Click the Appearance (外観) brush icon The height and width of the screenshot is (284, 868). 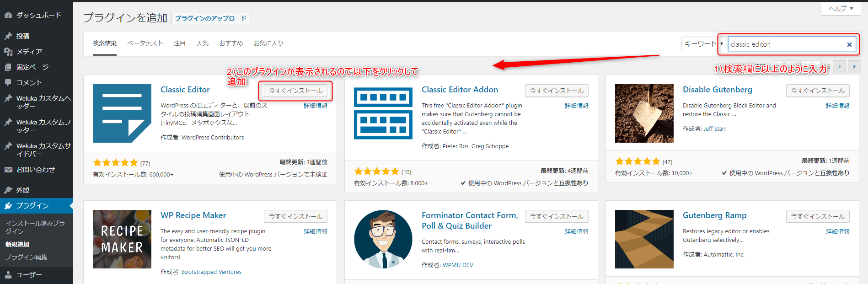(x=8, y=190)
